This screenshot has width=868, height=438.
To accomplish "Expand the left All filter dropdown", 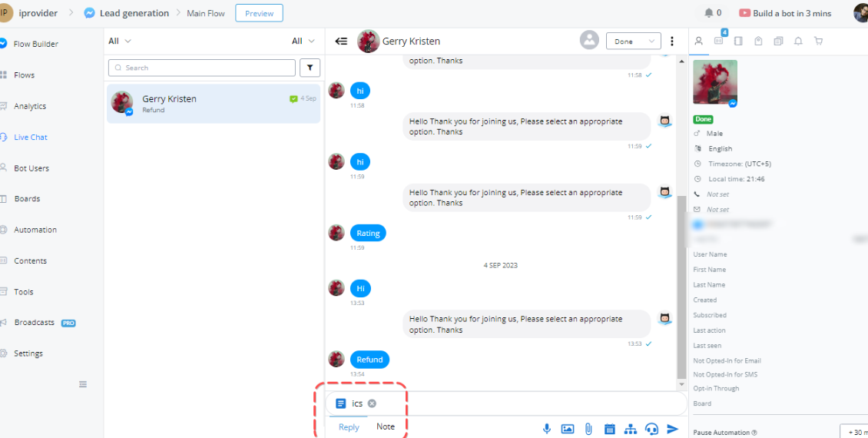I will coord(120,41).
